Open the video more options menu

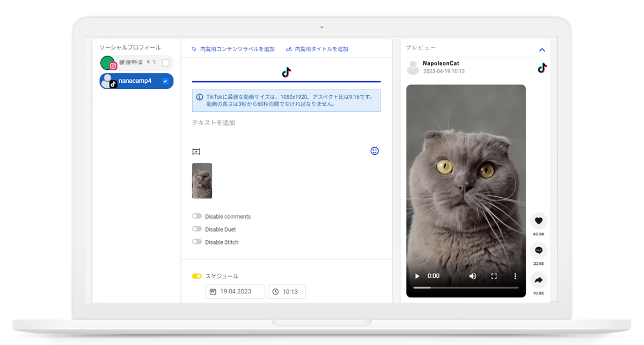coord(515,276)
